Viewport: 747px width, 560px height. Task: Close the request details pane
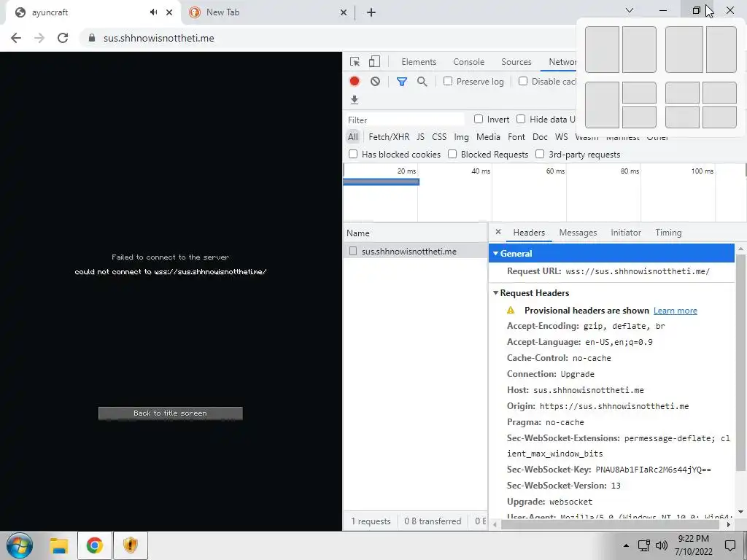[498, 232]
